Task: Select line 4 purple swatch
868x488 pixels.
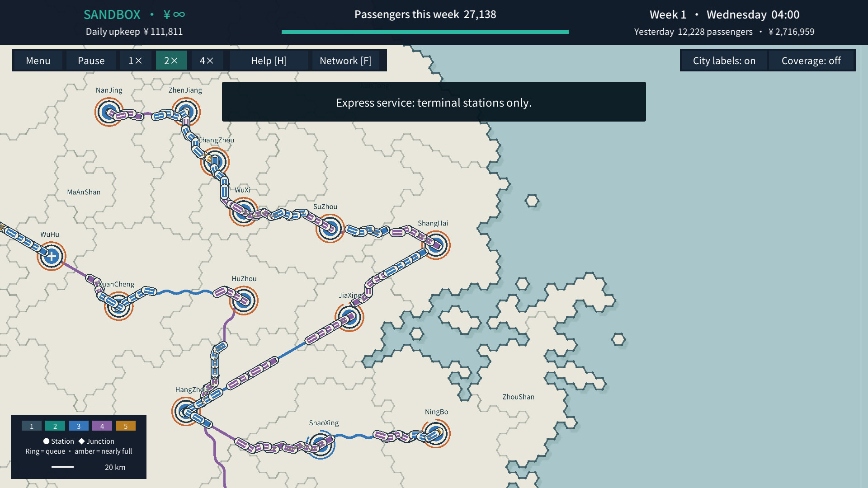Action: tap(102, 426)
